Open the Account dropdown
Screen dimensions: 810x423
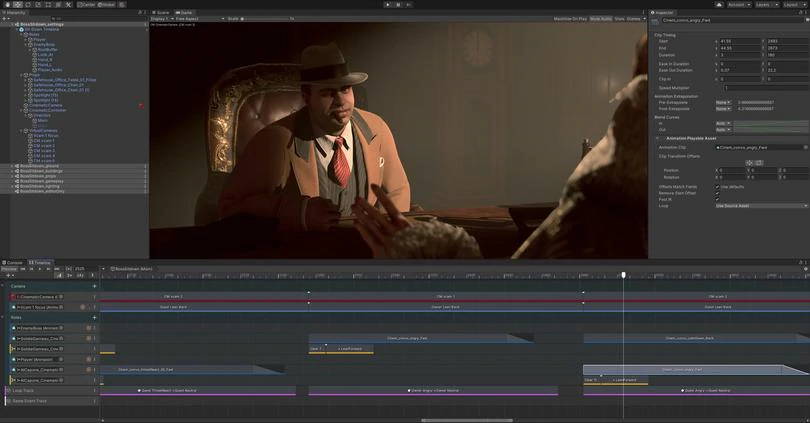[739, 5]
